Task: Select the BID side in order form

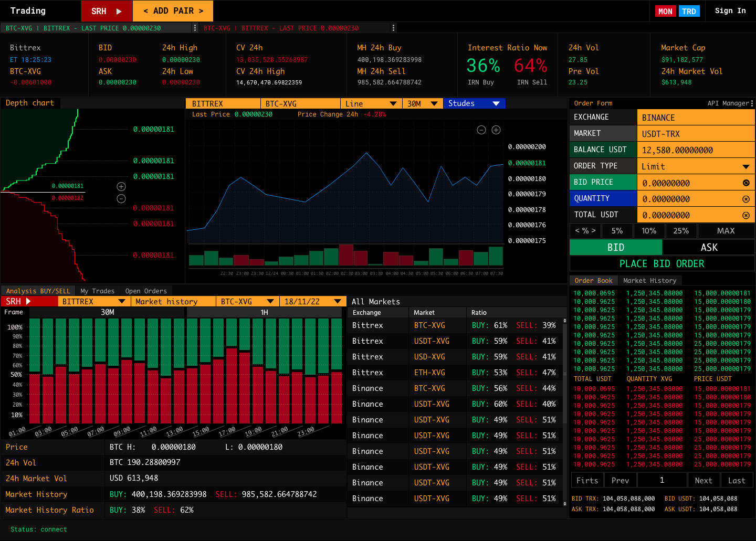Action: pyautogui.click(x=616, y=247)
